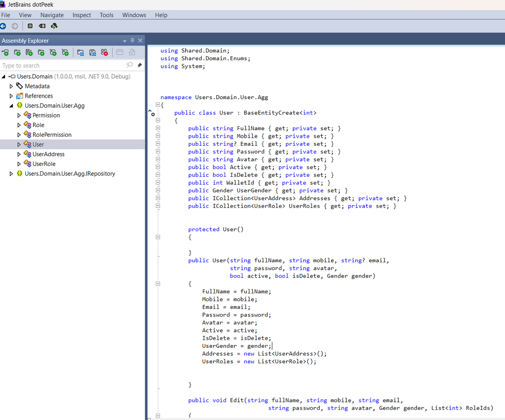This screenshot has height=420, width=505.
Task: Click the grayed Navigate Forward arrow
Action: 15,26
